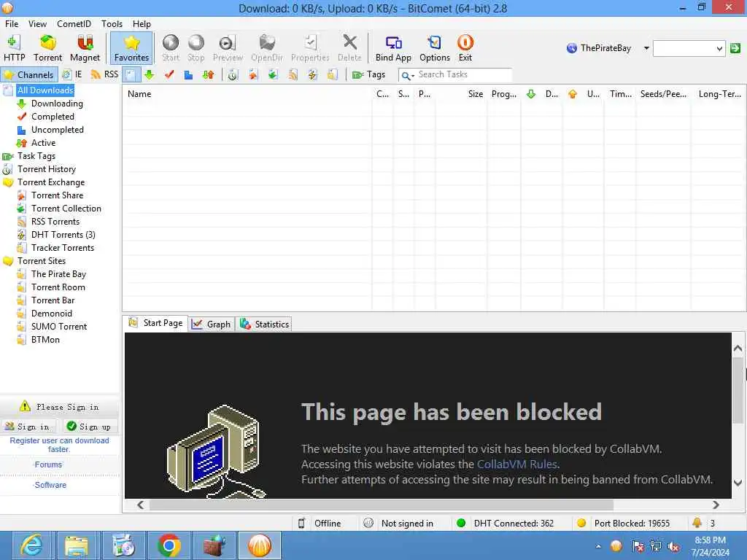This screenshot has height=560, width=747.
Task: Click the HTTP download toolbar icon
Action: coord(15,48)
